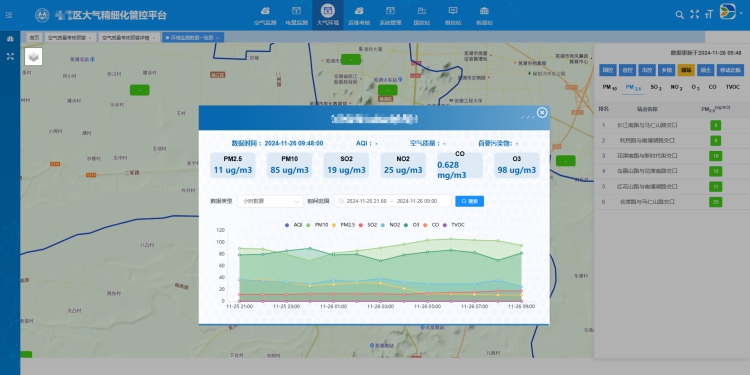Close the station data popup
This screenshot has height=375, width=750.
[x=542, y=112]
